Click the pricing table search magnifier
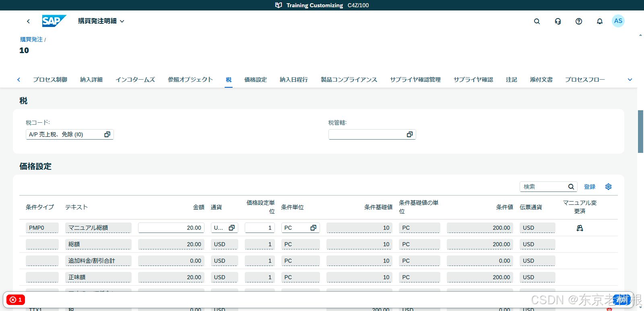 (571, 187)
